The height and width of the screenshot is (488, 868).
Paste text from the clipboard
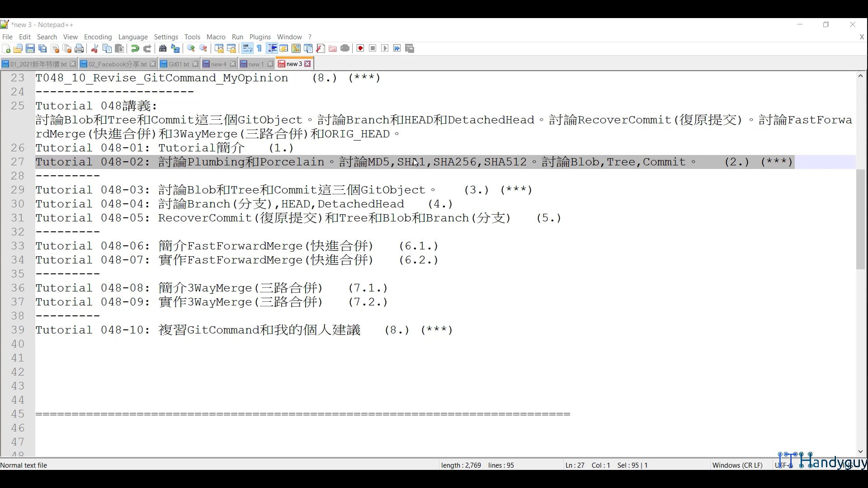[x=119, y=48]
